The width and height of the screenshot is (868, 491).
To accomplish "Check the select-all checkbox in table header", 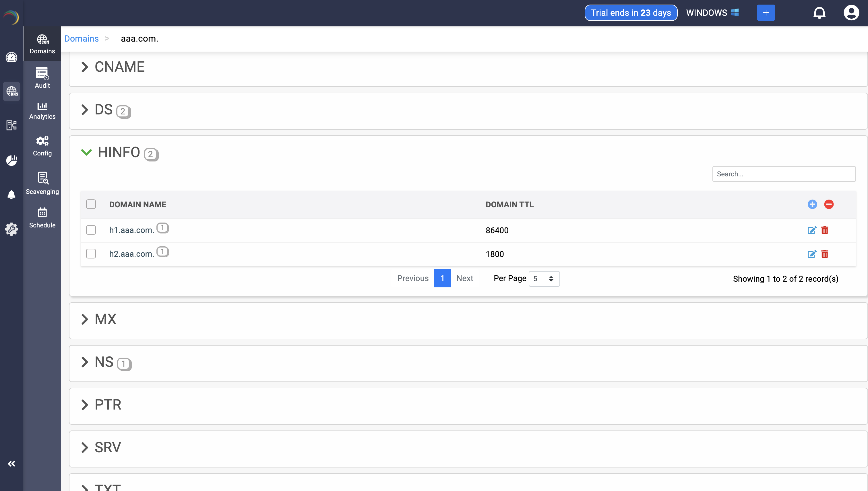I will coord(91,204).
